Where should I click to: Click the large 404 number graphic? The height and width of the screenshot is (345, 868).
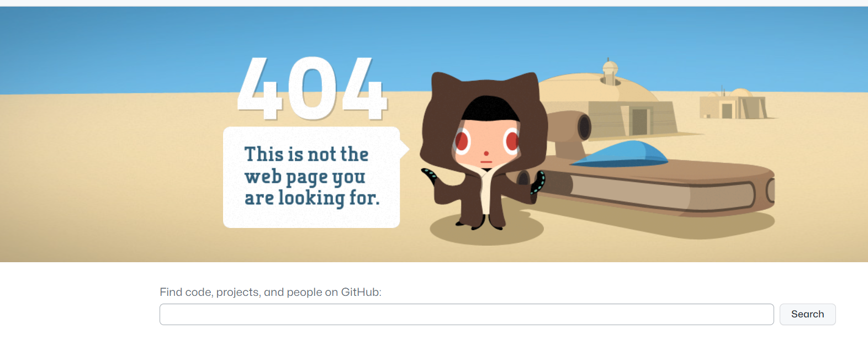tap(312, 88)
